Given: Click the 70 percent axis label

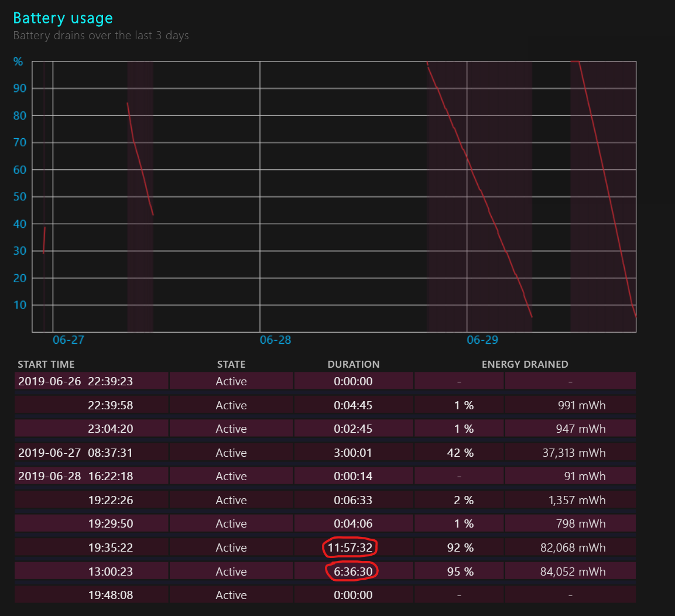Looking at the screenshot, I should point(20,142).
